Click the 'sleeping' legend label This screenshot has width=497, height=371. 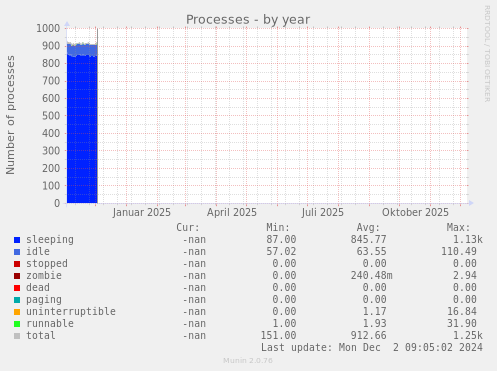point(50,240)
